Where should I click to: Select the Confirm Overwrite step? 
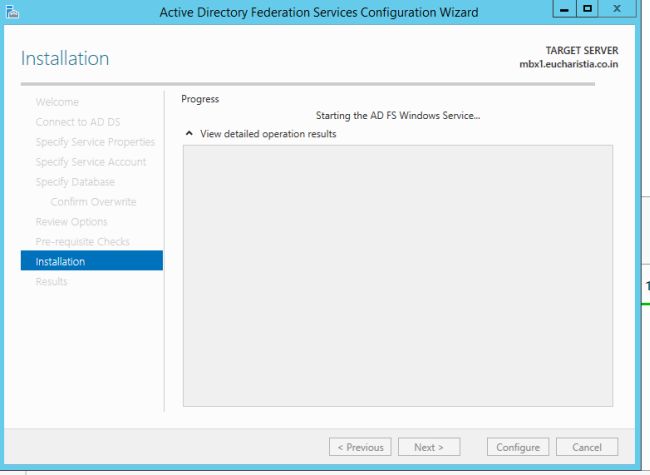click(93, 201)
